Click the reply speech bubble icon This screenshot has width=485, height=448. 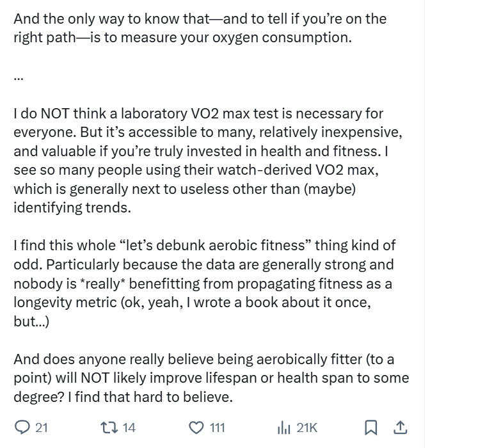[x=22, y=427]
